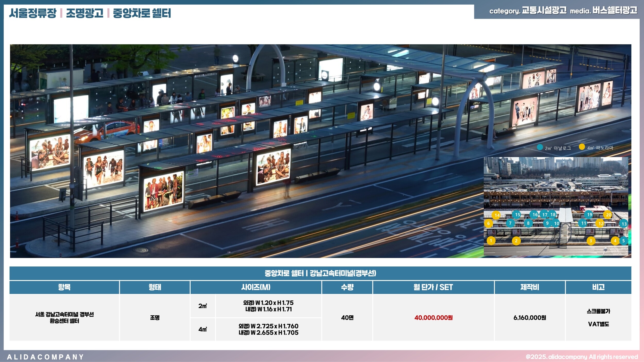Click the 조명광고 heading in the title
The image size is (644, 362).
[84, 13]
